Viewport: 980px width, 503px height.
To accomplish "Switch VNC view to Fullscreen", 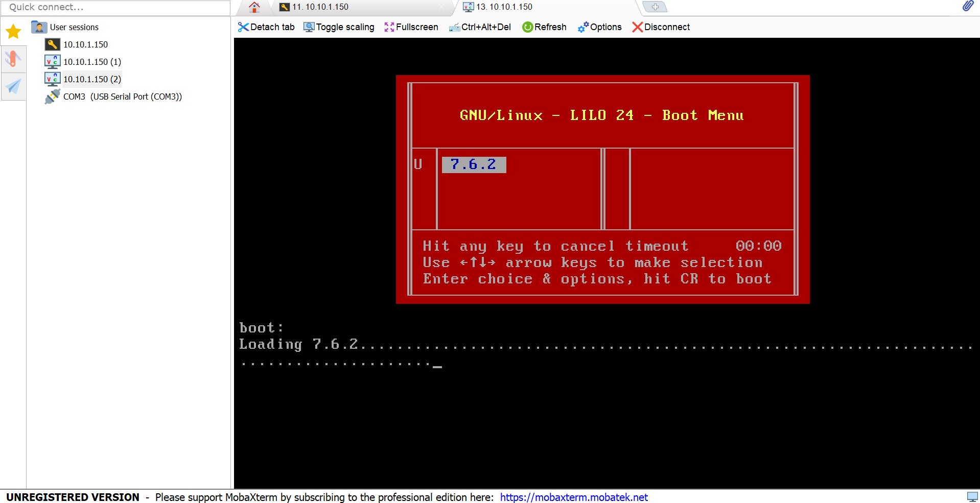I will (x=411, y=27).
